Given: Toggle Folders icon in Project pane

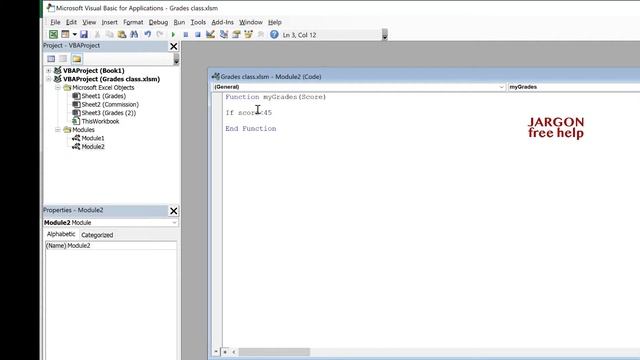Looking at the screenshot, I should 77,59.
